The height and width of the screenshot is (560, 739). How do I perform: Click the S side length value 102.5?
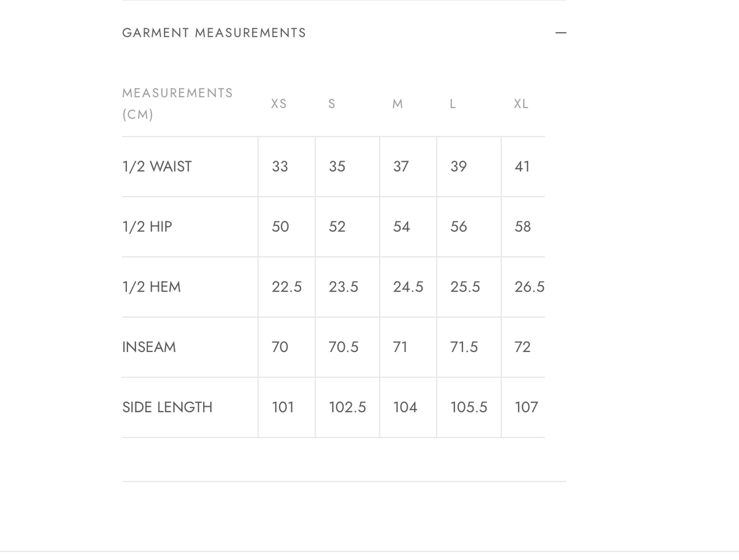tap(347, 407)
